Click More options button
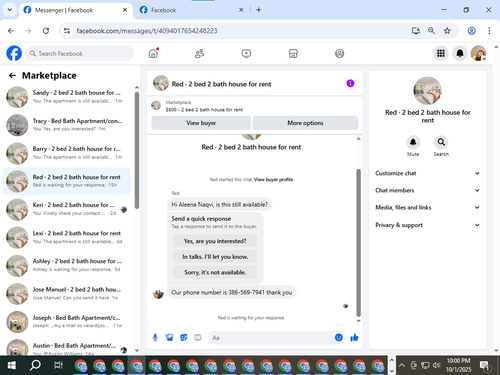 [x=305, y=123]
